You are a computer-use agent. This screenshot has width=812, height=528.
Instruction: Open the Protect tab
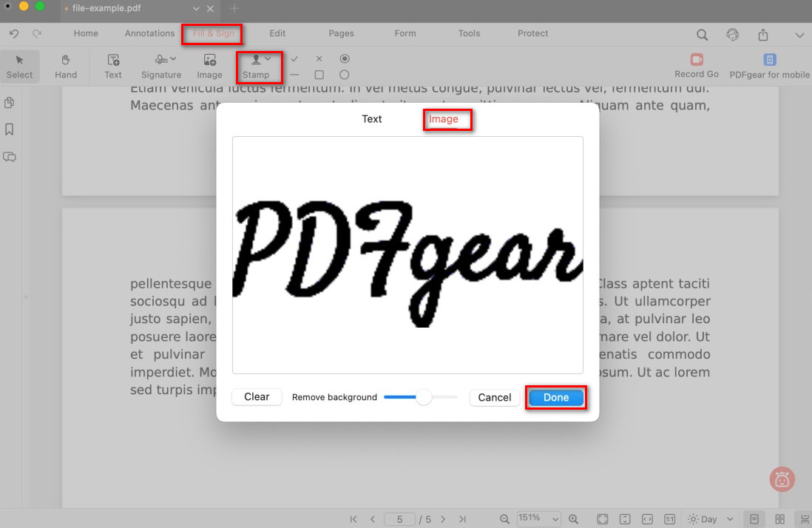point(533,33)
